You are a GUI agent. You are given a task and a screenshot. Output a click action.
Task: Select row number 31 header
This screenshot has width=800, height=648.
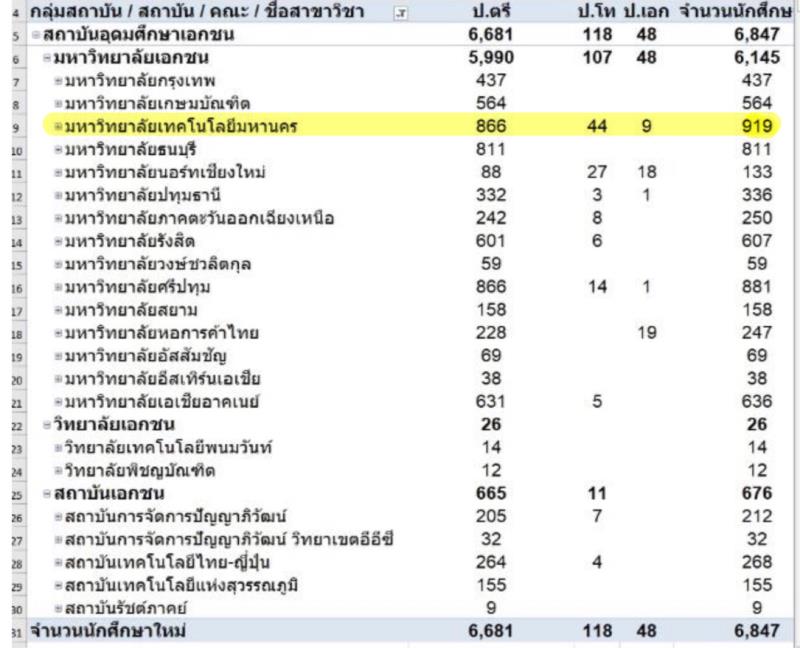pyautogui.click(x=15, y=632)
